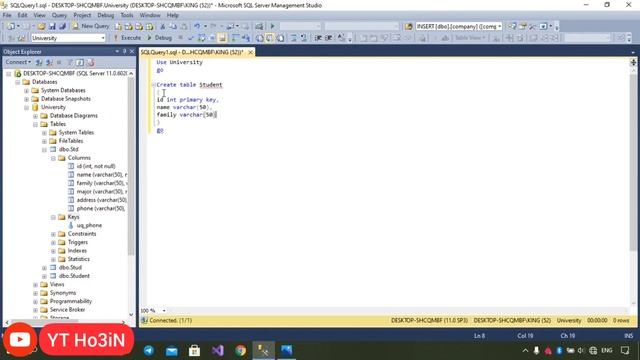The height and width of the screenshot is (360, 640).
Task: Open Telegram from the taskbar
Action: 149,351
